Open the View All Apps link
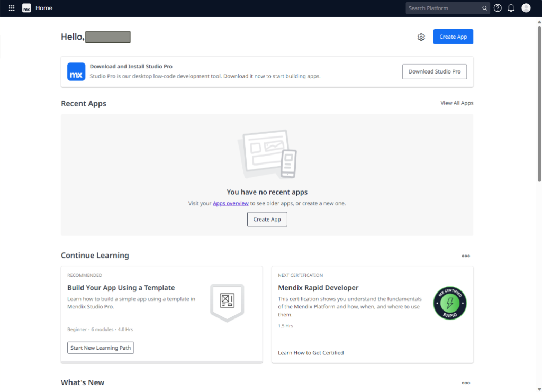This screenshot has height=392, width=542. (457, 103)
